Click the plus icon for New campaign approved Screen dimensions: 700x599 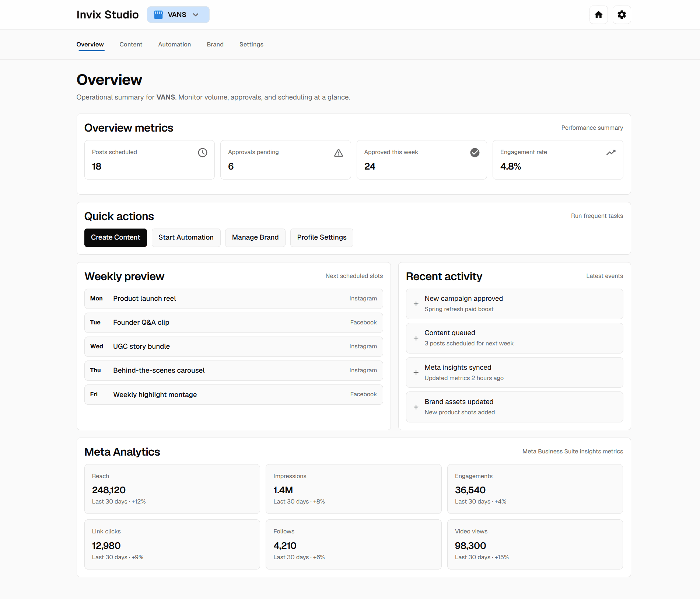coord(416,304)
